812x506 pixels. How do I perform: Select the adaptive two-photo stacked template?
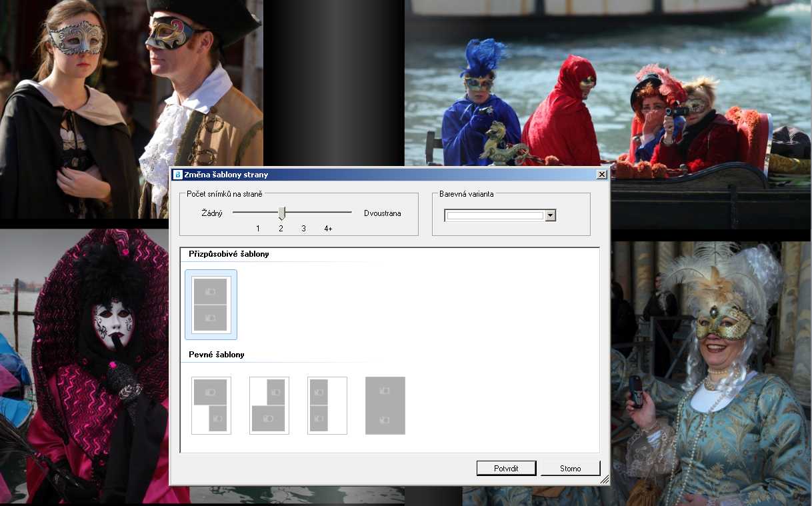[x=211, y=305]
